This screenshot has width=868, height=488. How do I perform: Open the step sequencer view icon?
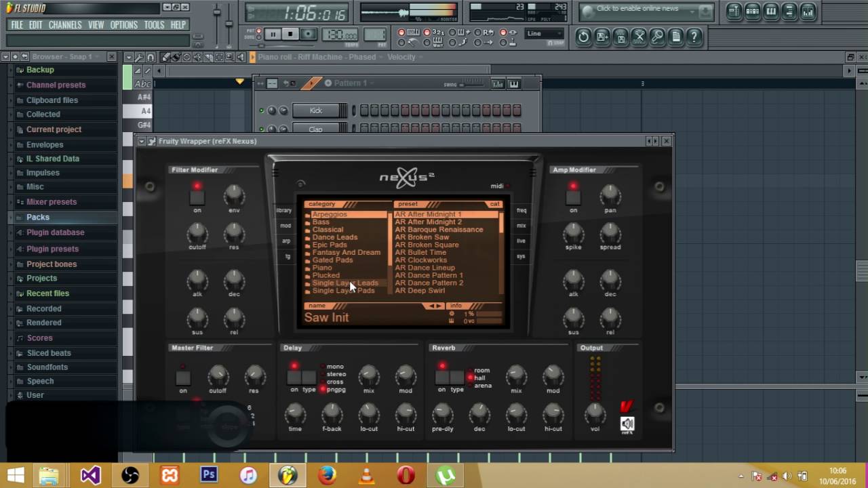click(753, 11)
